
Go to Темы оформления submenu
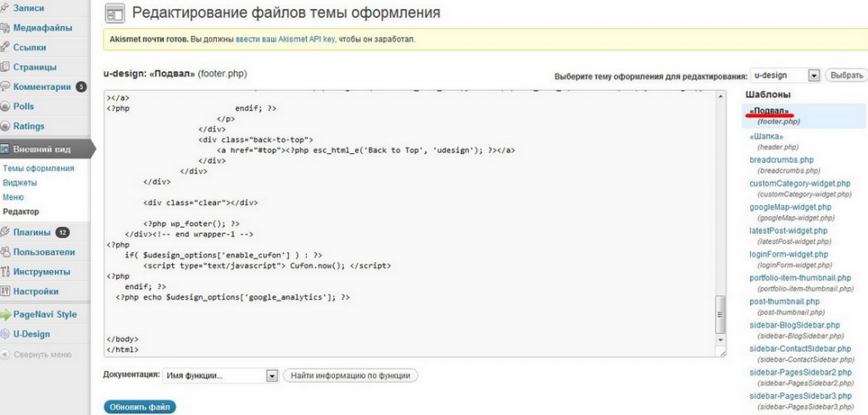click(x=38, y=169)
